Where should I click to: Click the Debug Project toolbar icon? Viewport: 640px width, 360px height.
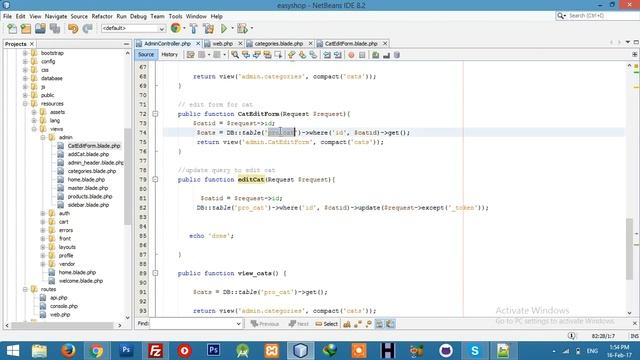242,28
